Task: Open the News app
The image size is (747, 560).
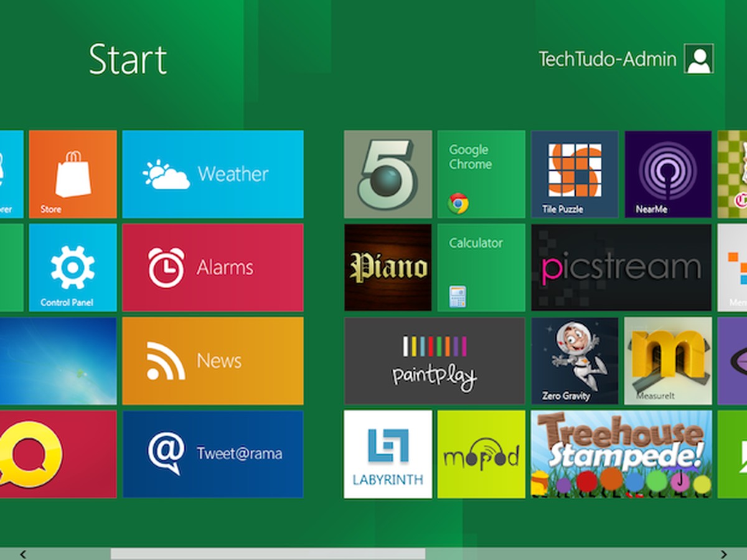Action: pos(213,361)
